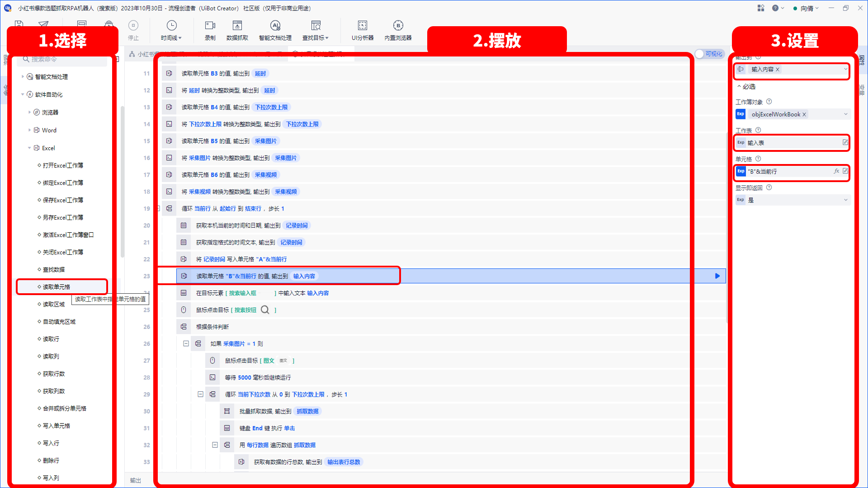Image resolution: width=868 pixels, height=488 pixels.
Task: Click the run arrow on line 23
Action: pyautogui.click(x=717, y=276)
